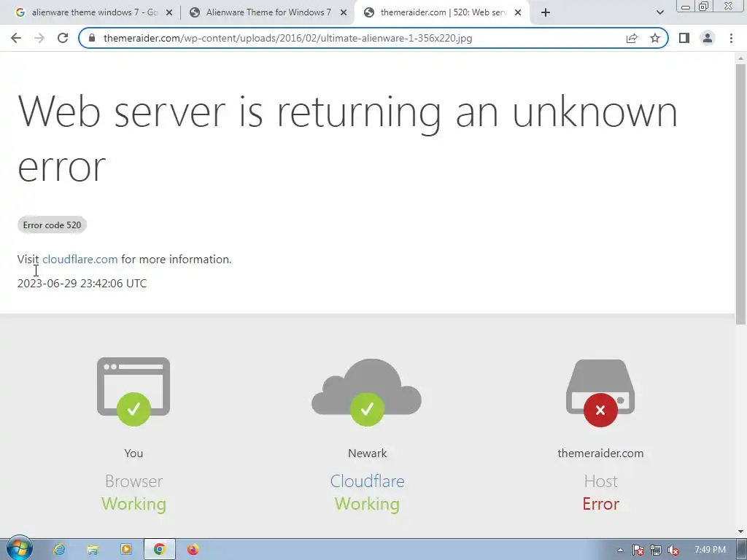Image resolution: width=747 pixels, height=560 pixels.
Task: Open Windows Media Player from the taskbar
Action: pos(126,550)
